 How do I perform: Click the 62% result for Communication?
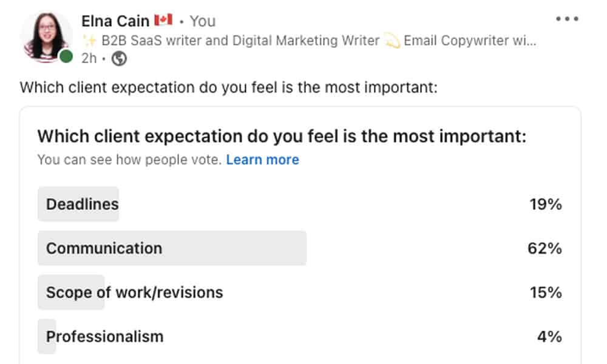(x=544, y=248)
